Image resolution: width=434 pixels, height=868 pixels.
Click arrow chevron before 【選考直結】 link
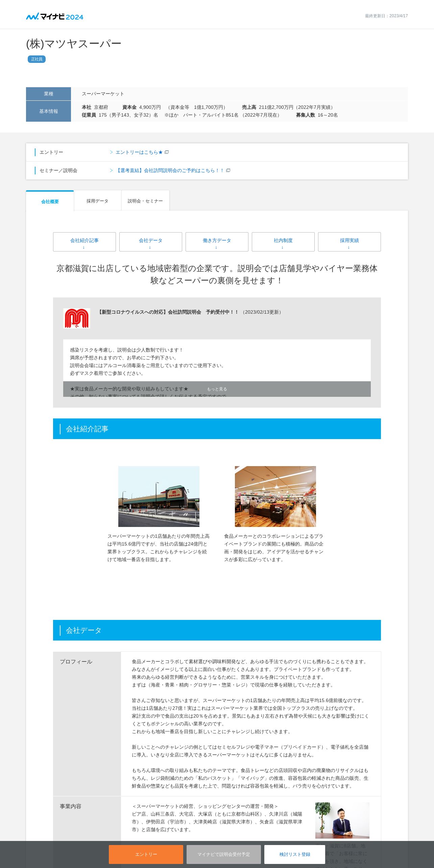(111, 171)
